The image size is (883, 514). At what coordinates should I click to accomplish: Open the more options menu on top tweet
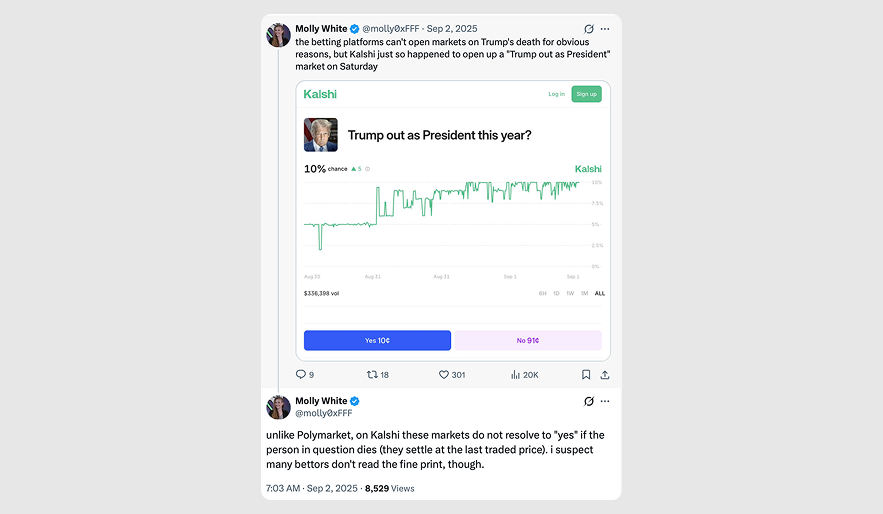click(x=605, y=29)
